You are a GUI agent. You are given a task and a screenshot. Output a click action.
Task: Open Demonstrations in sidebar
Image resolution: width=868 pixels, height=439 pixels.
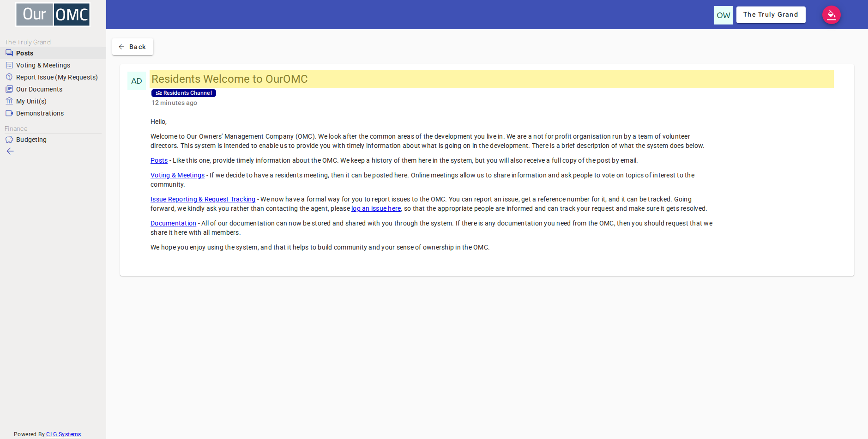tap(53, 113)
